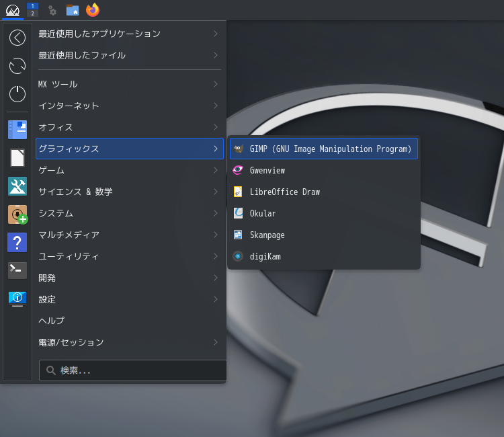
Task: Start digiKam from the submenu
Action: tap(324, 256)
